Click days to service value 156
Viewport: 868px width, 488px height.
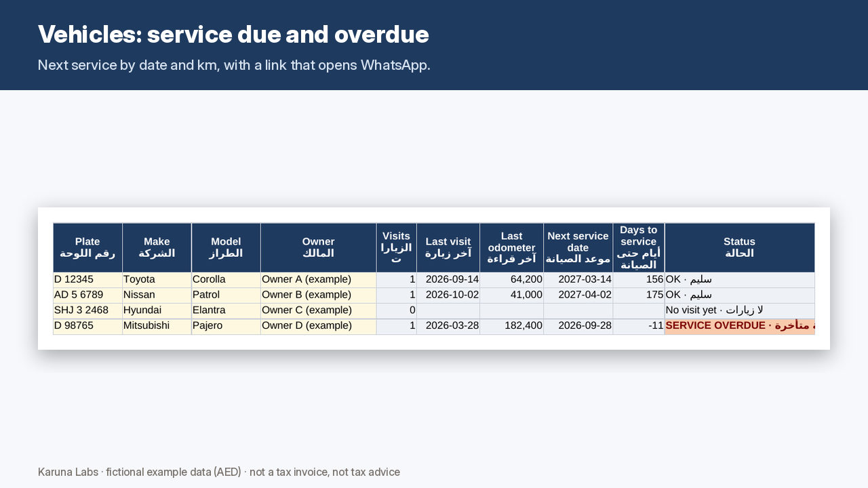[639, 280]
